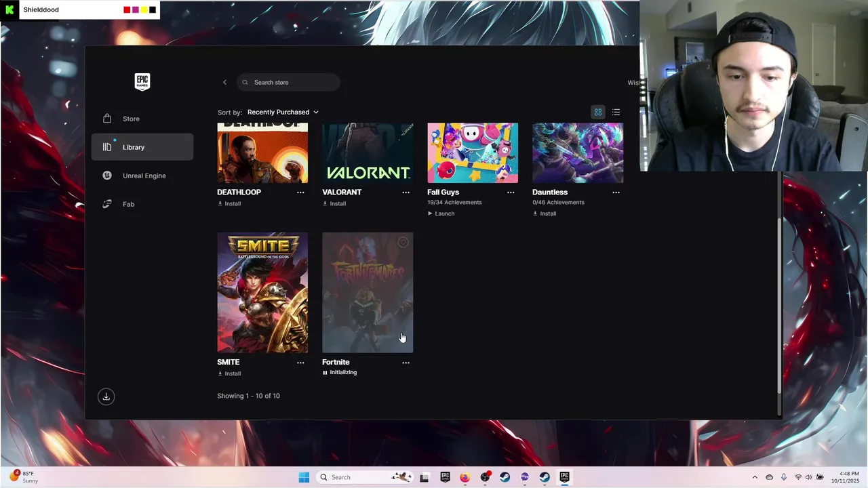Click the Showing 1 - 10 of 10 text
Image resolution: width=868 pixels, height=488 pixels.
click(x=248, y=396)
